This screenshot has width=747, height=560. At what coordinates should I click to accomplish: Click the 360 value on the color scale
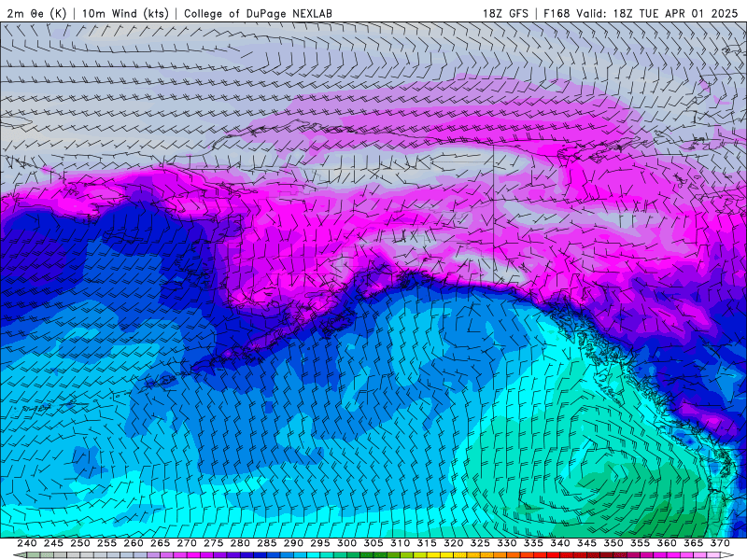pyautogui.click(x=667, y=543)
